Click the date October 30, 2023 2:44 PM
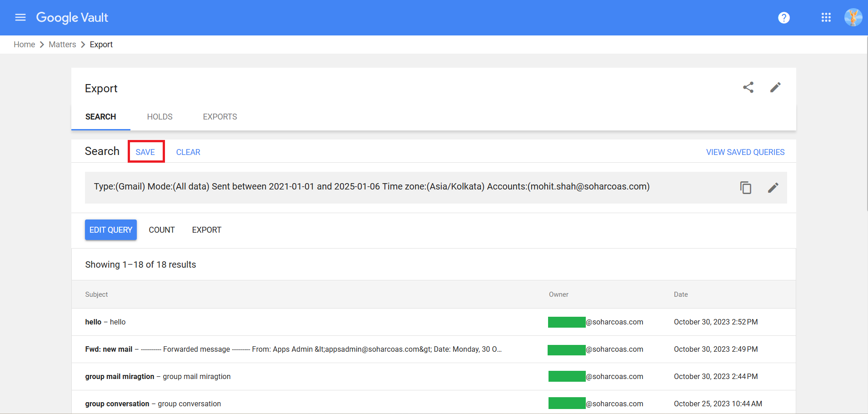This screenshot has width=868, height=414. tap(716, 377)
